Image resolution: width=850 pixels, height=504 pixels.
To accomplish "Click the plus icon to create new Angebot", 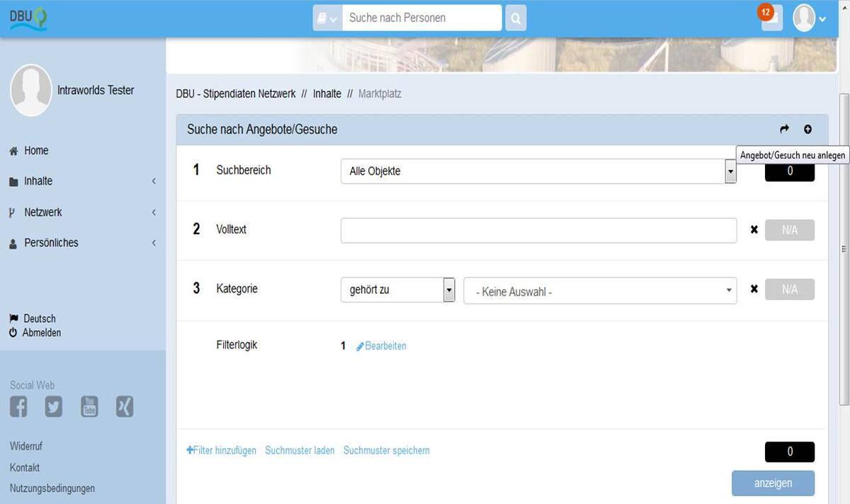I will (807, 130).
